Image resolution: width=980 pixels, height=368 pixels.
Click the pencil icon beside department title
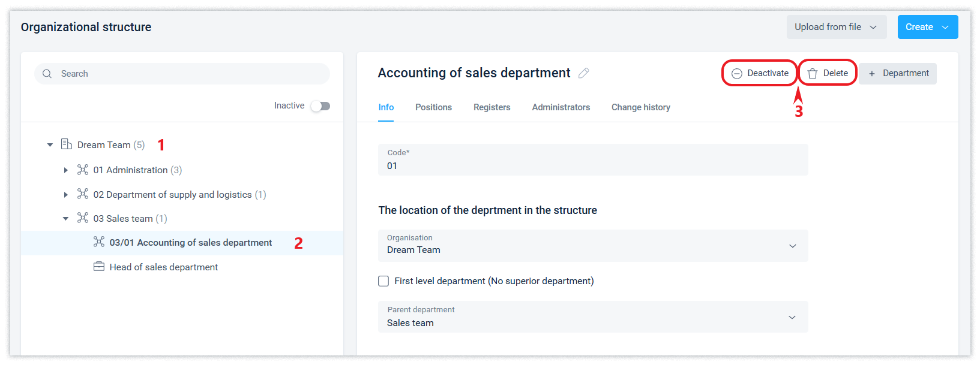click(583, 73)
